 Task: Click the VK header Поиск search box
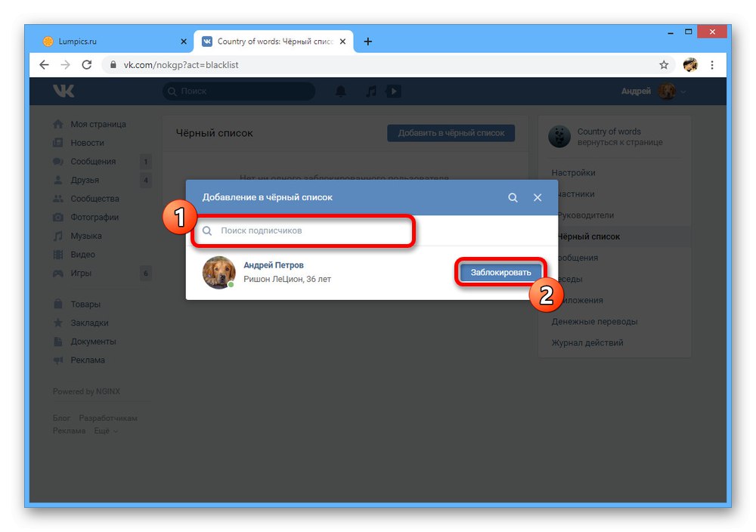click(239, 91)
